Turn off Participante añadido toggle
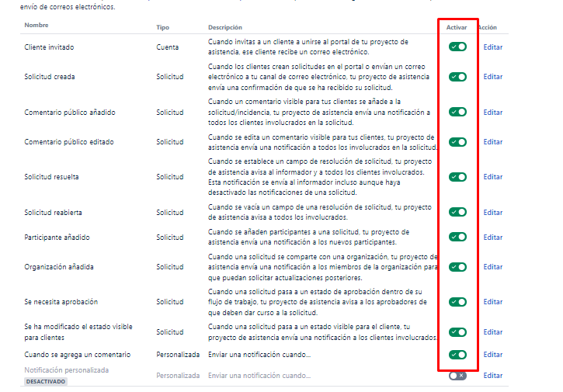The image size is (563, 392). pyautogui.click(x=457, y=237)
